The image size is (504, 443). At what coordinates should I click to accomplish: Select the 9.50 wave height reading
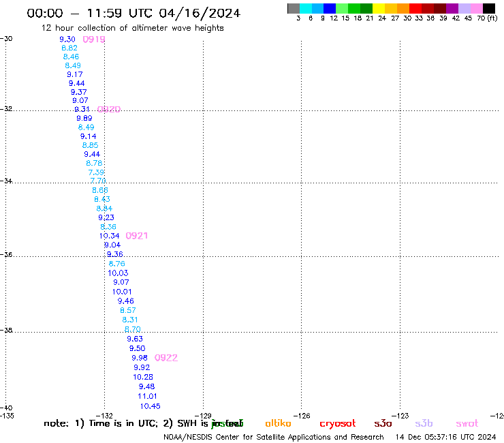[x=138, y=348]
